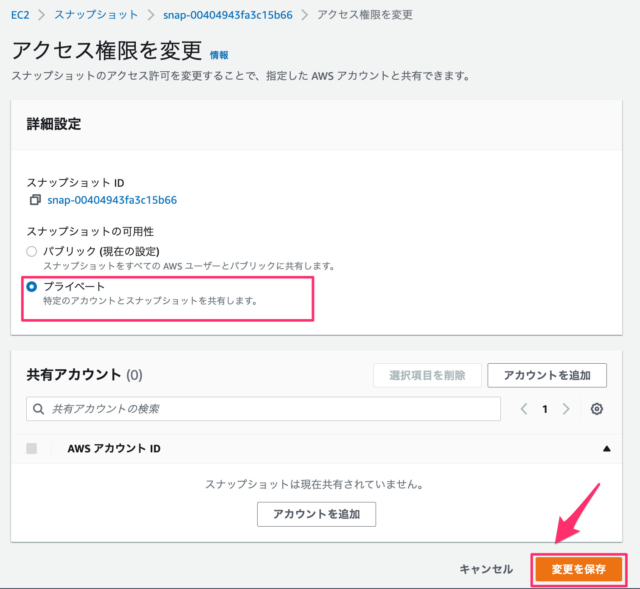Click the キャンセル button
This screenshot has width=640, height=589.
486,569
